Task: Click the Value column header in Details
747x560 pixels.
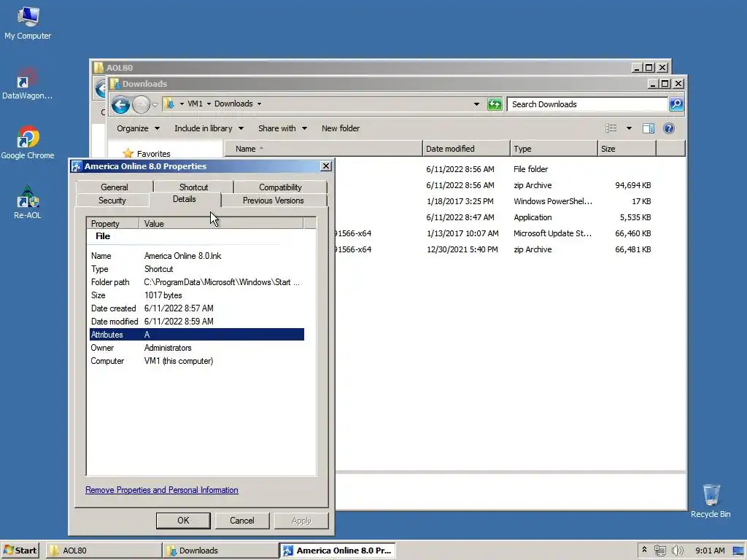Action: (221, 223)
